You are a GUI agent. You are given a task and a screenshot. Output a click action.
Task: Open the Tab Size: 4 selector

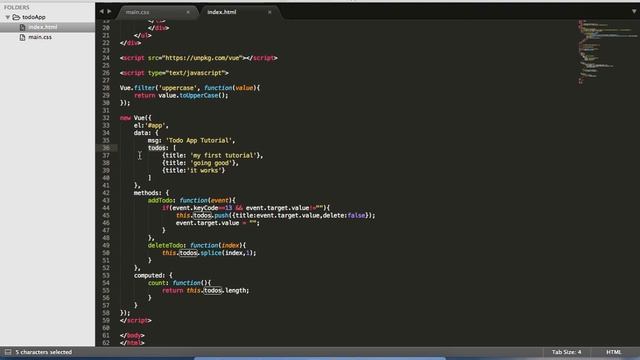click(x=567, y=352)
